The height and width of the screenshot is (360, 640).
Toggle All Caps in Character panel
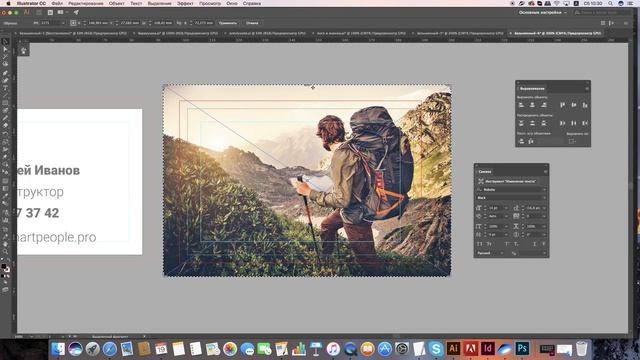480,244
